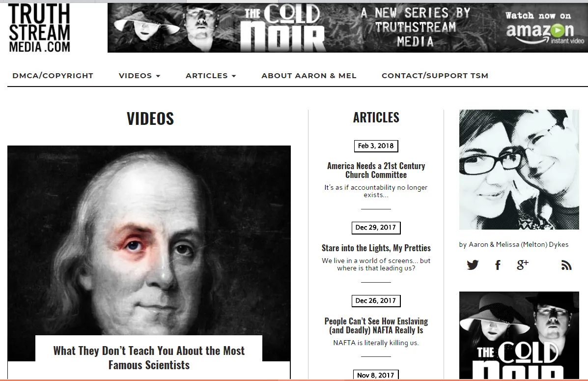Screen dimensions: 588x381
Task: Open the NAFTA enslaving and deadly article
Action: (x=376, y=325)
